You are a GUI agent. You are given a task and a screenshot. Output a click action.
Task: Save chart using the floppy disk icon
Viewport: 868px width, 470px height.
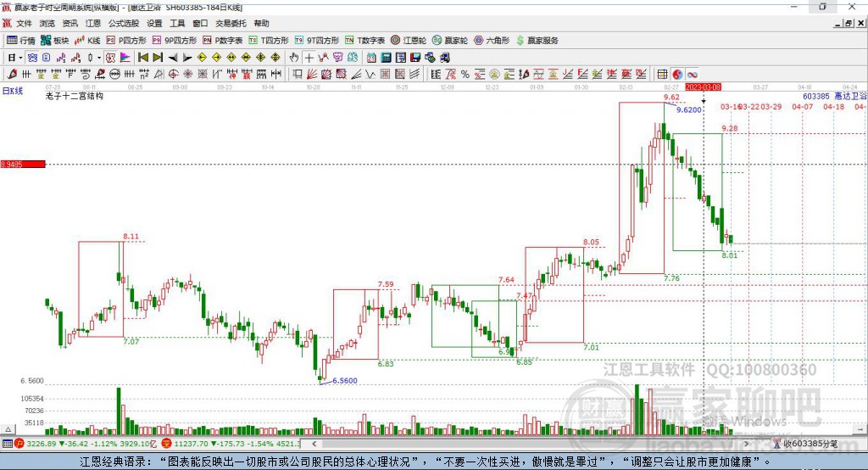pos(415,58)
